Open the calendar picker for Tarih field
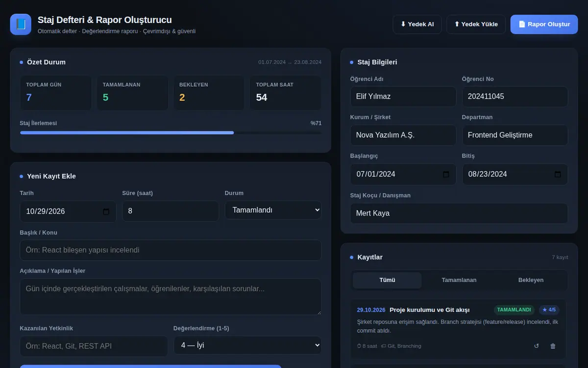The height and width of the screenshot is (368, 588). point(106,211)
